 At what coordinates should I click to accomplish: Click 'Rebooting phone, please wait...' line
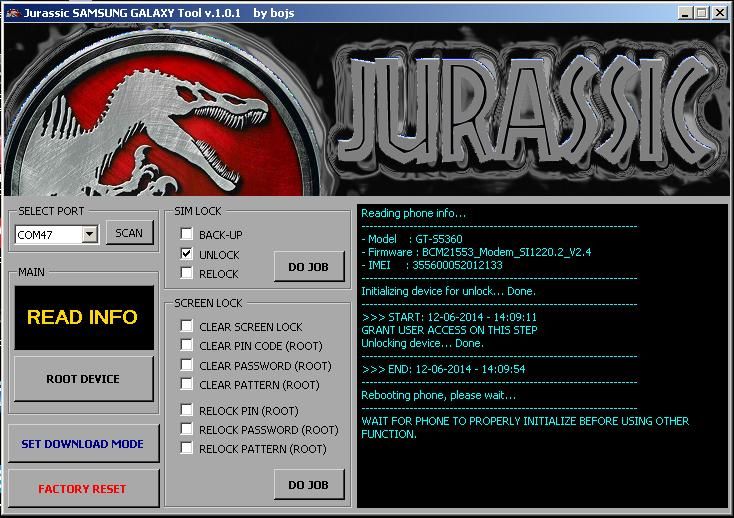439,395
